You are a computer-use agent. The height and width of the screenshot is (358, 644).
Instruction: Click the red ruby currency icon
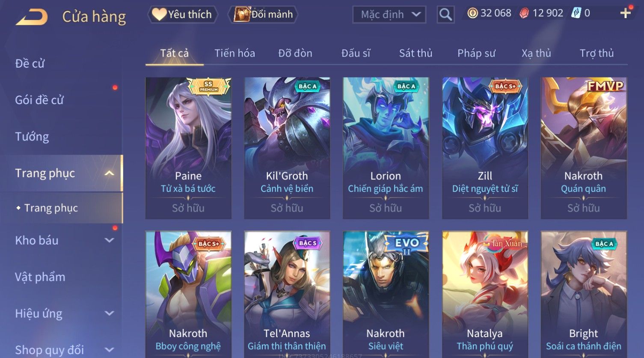tap(524, 13)
